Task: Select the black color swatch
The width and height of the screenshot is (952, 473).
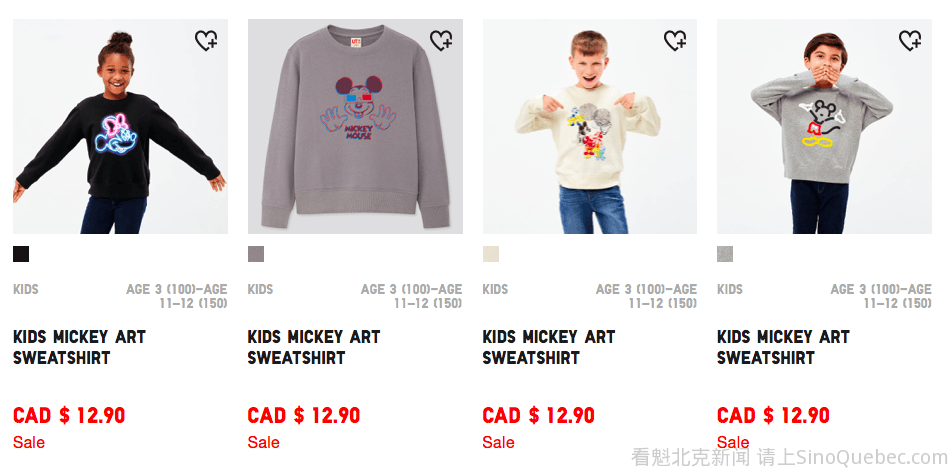Action: (x=21, y=254)
